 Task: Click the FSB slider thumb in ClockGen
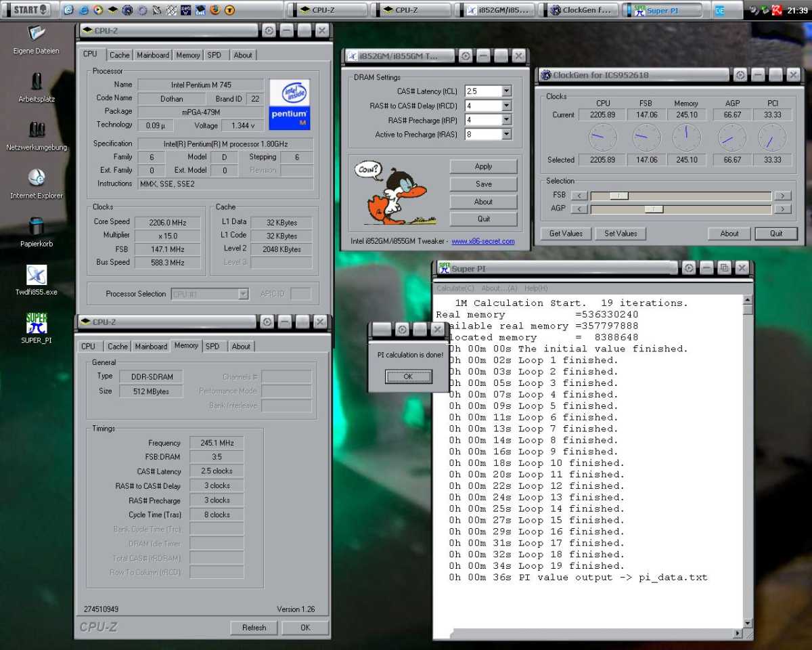[619, 196]
